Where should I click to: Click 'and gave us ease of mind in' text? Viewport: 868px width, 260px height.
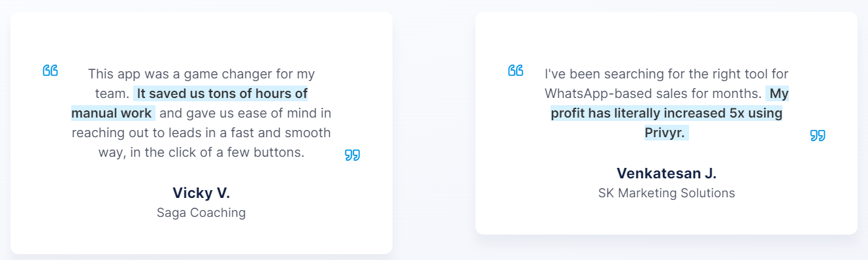245,113
